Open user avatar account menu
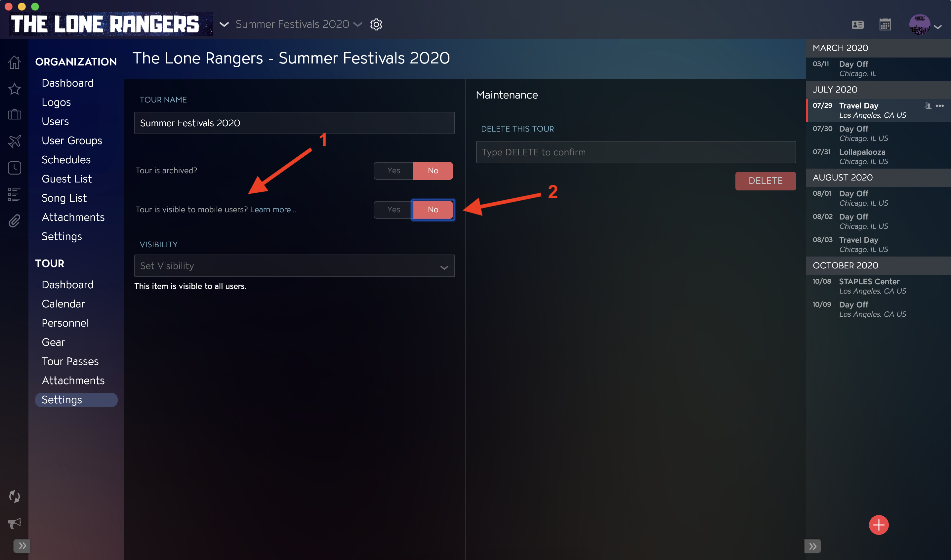Viewport: 951px width, 560px height. [x=925, y=25]
